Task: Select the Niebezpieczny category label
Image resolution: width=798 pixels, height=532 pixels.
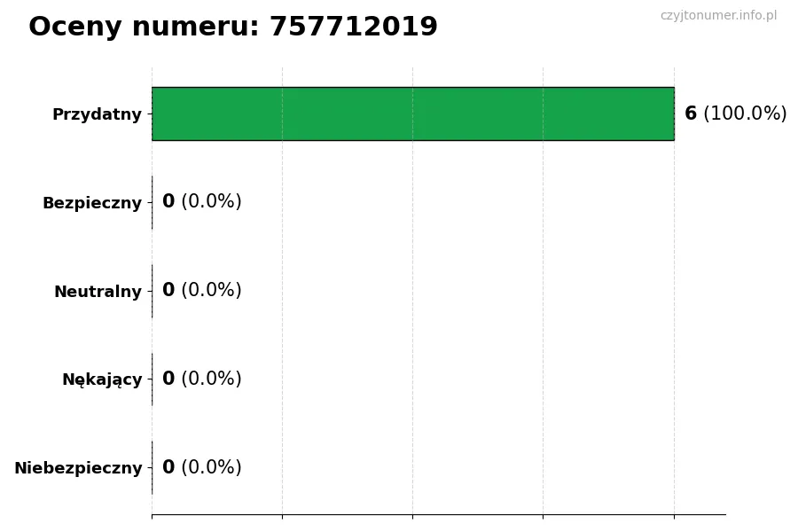Action: coord(78,468)
